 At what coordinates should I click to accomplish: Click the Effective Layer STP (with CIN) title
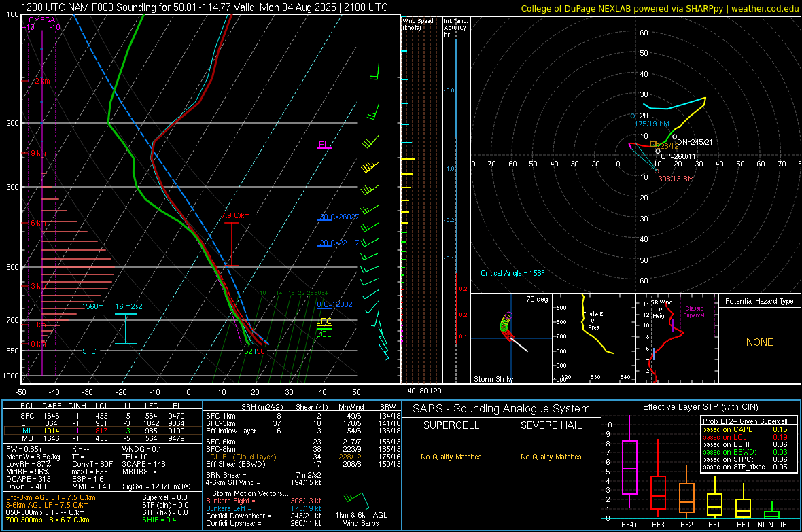tap(700, 407)
